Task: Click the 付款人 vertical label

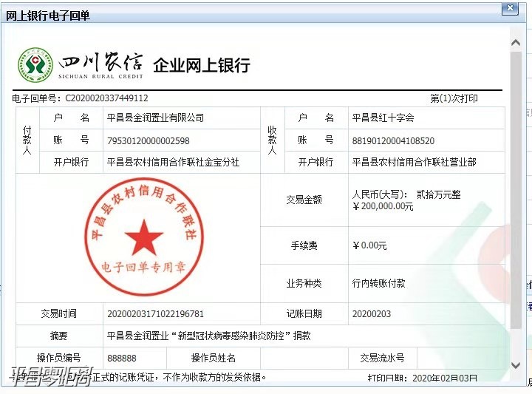Action: [27, 140]
